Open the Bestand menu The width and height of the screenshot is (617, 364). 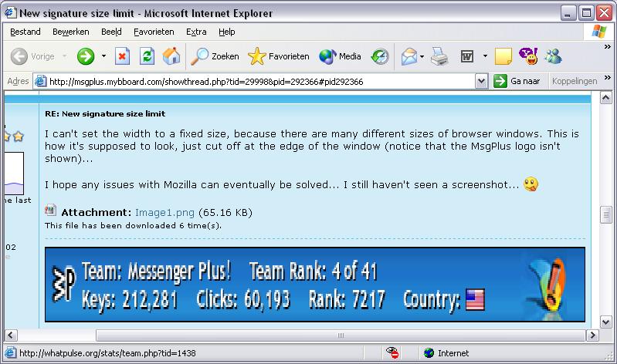click(25, 32)
